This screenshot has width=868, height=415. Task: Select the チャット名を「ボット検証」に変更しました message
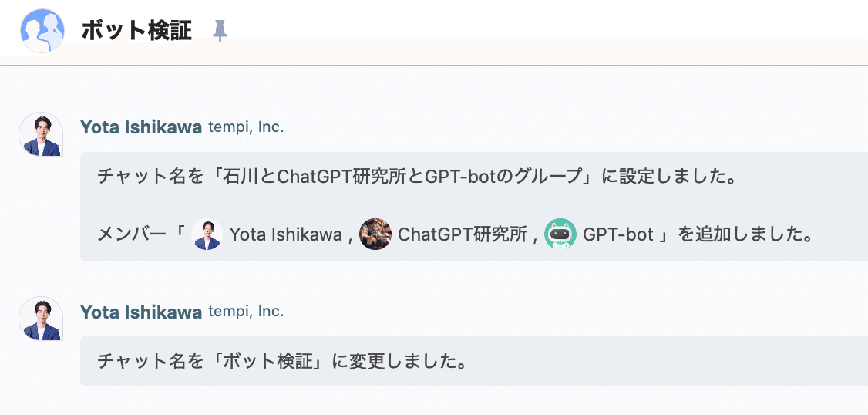coord(282,361)
